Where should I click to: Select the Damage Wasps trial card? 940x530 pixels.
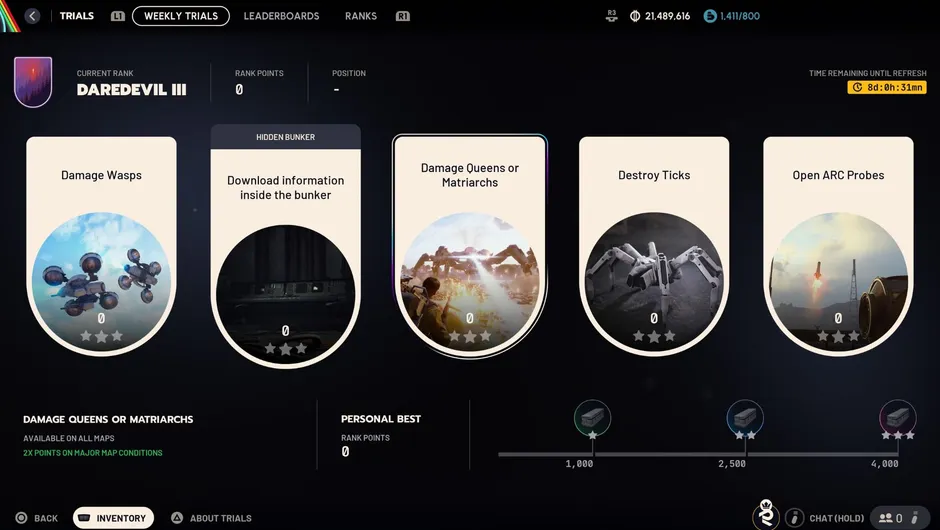pos(101,246)
